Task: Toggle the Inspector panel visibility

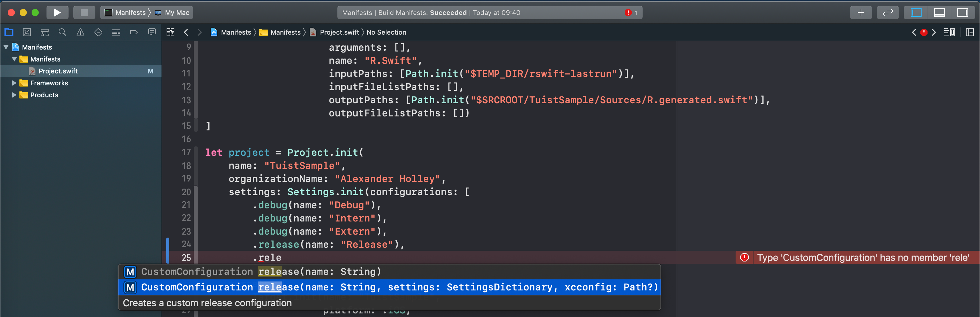Action: click(963, 12)
